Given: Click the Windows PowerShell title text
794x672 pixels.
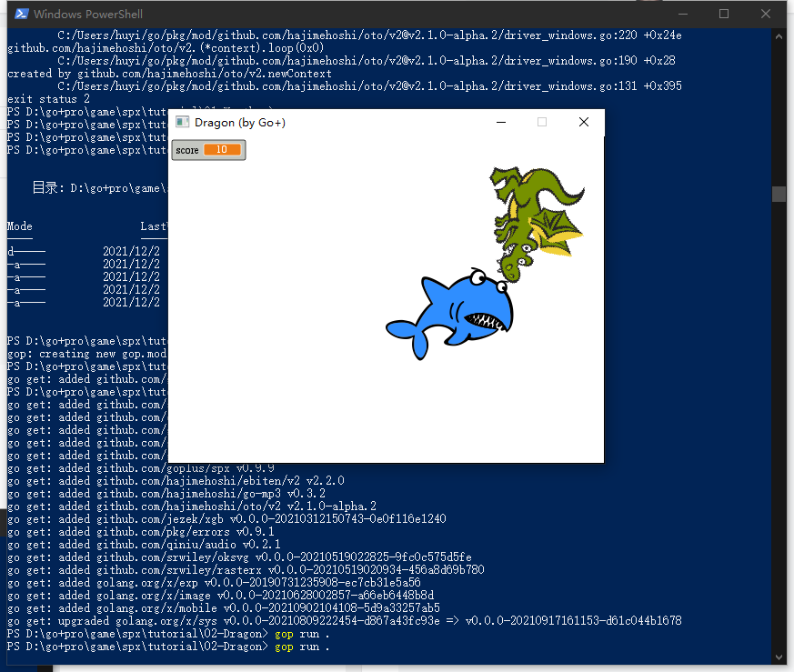Looking at the screenshot, I should click(88, 15).
